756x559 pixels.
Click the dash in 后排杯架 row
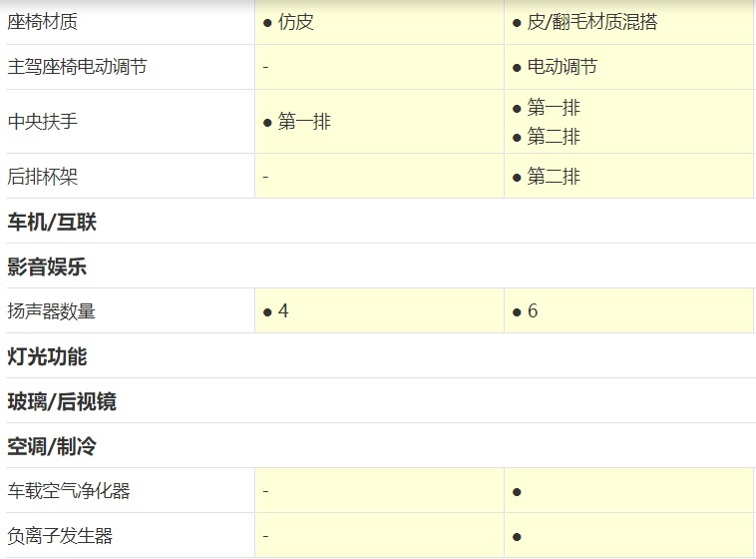pyautogui.click(x=265, y=177)
